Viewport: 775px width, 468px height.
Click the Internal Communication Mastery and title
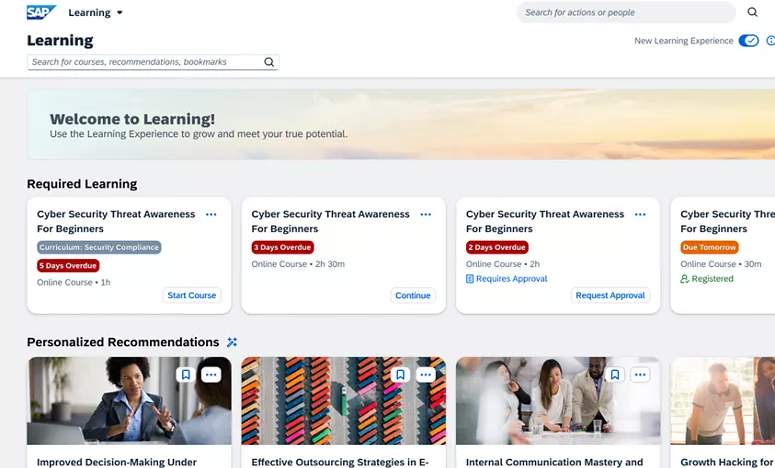click(x=555, y=462)
